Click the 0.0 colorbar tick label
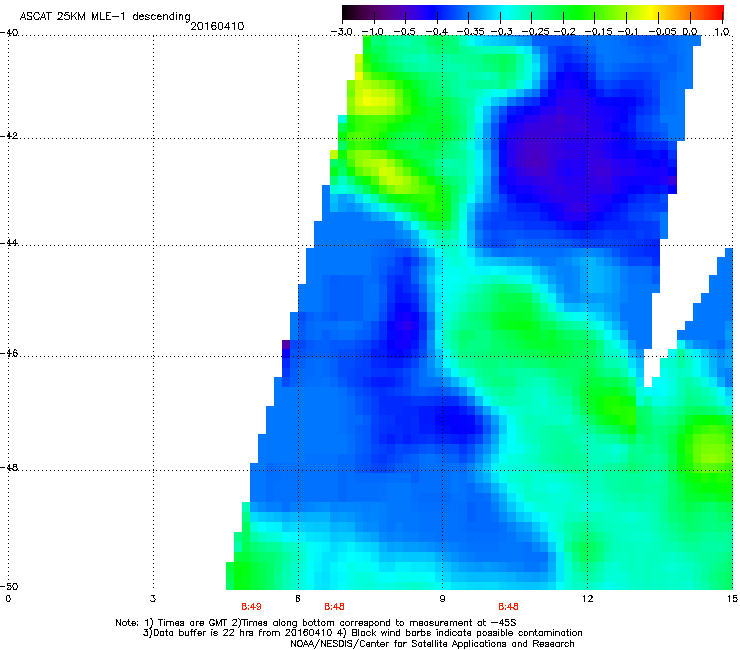740x650 pixels. (x=690, y=32)
